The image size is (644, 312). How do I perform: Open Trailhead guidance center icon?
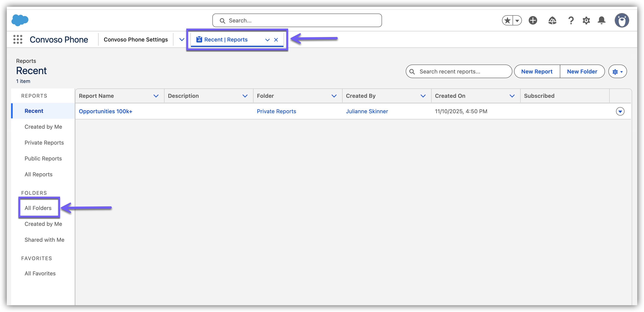tap(552, 21)
